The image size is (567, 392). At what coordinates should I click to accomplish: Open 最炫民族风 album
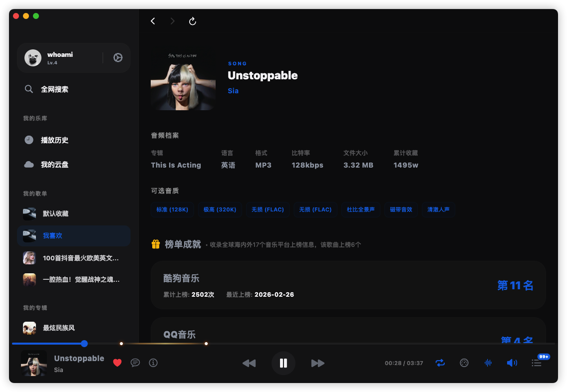(x=74, y=328)
